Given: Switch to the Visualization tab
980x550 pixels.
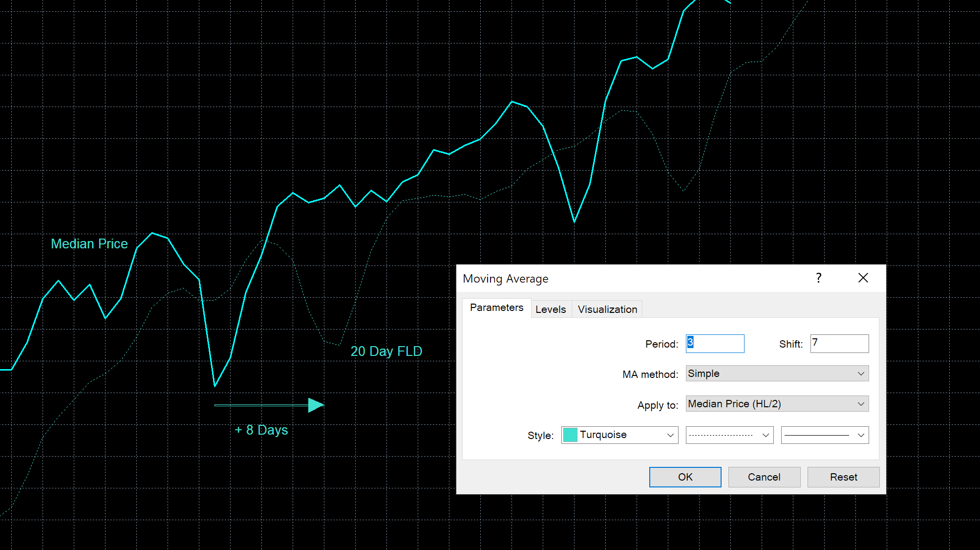Looking at the screenshot, I should [x=607, y=309].
